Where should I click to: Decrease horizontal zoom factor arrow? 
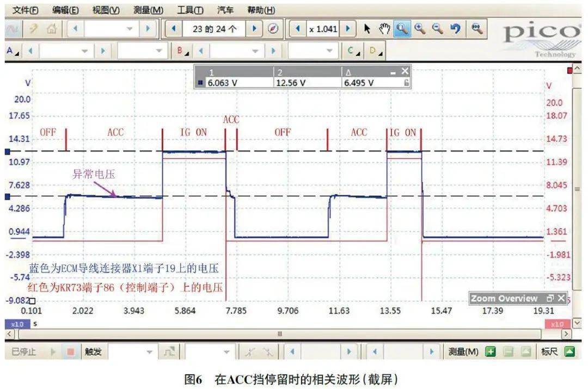click(298, 29)
